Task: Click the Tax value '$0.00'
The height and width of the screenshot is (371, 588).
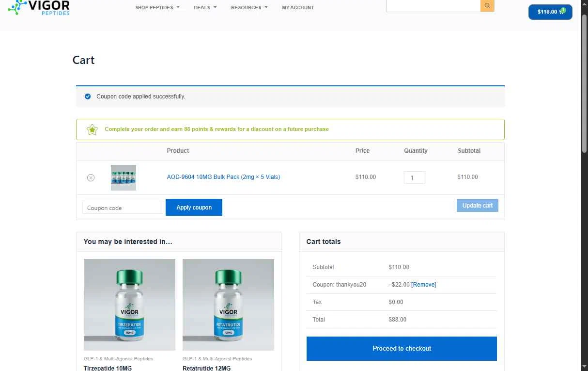Action: 396,302
